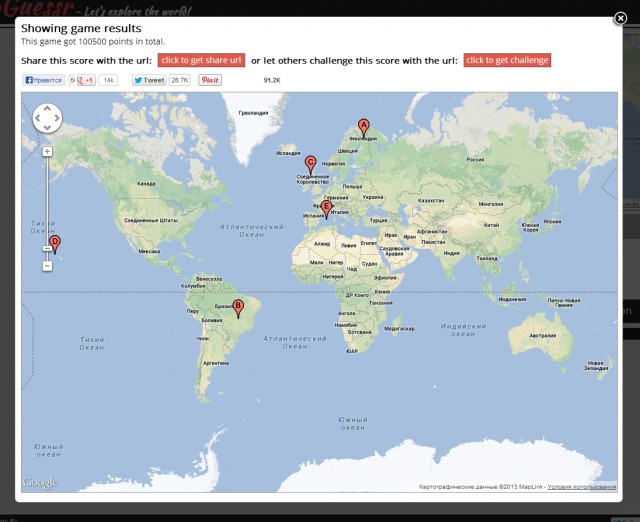Click the Канада label on map
640x522 pixels.
click(146, 183)
